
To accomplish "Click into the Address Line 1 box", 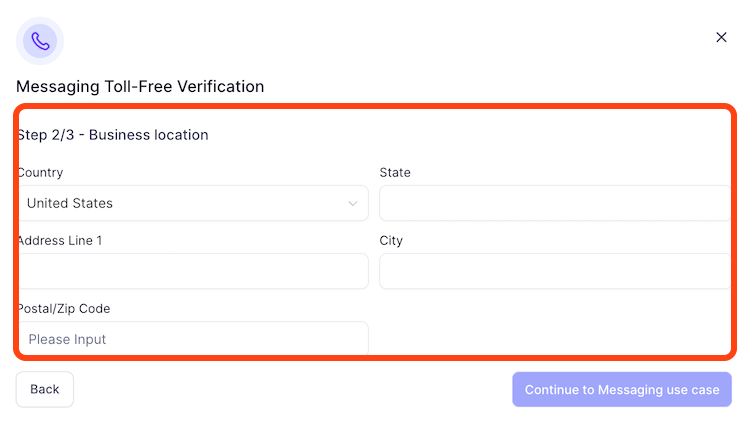I will (x=193, y=271).
